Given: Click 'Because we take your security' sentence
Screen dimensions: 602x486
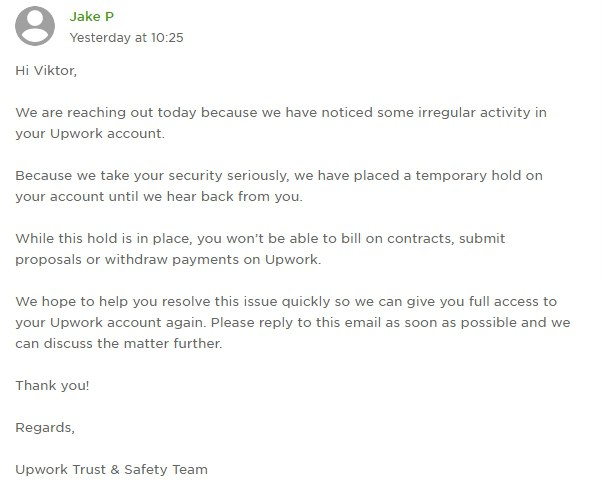Looking at the screenshot, I should coord(119,175).
